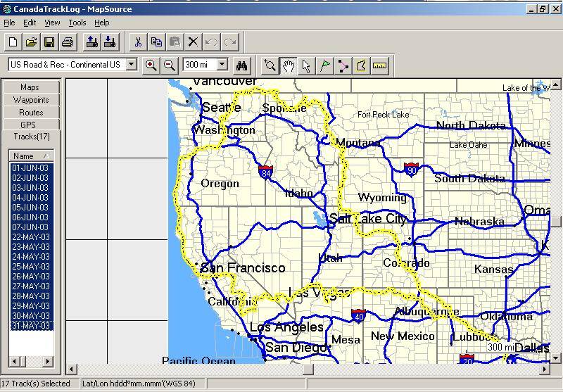Open the Tools menu

pyautogui.click(x=77, y=23)
